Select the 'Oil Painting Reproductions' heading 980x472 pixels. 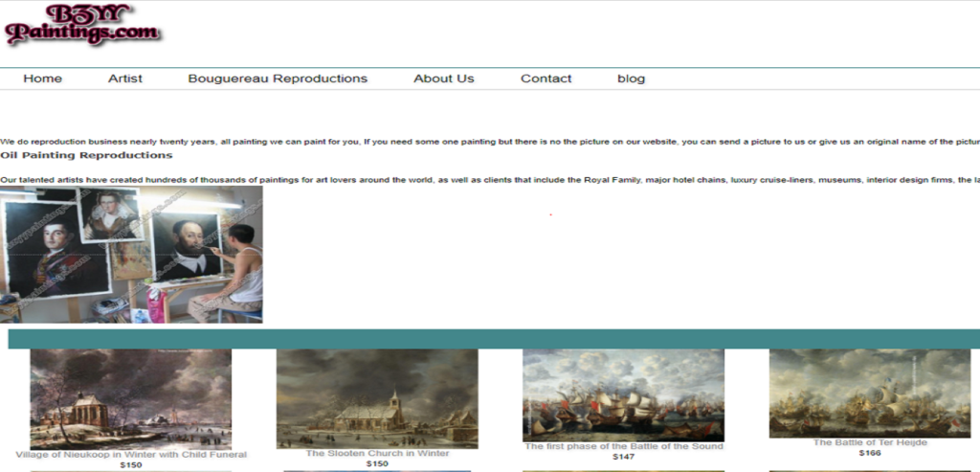coord(86,155)
